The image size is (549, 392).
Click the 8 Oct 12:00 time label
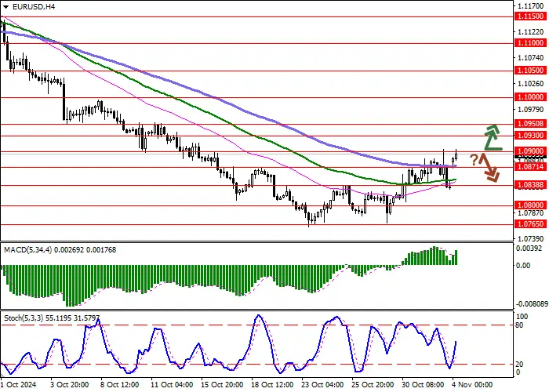[120, 385]
